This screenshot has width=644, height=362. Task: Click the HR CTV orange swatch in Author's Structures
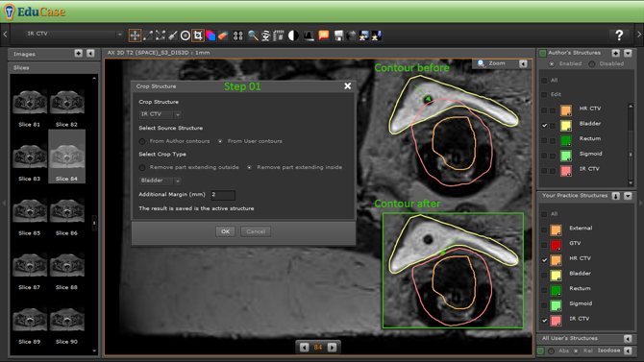pos(566,110)
